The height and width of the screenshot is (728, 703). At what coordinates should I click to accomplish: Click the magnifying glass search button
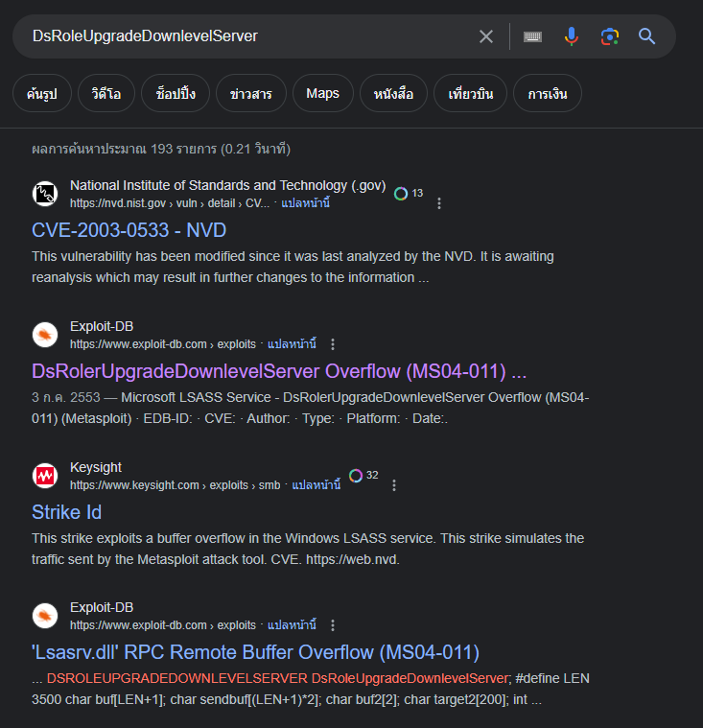[x=646, y=36]
